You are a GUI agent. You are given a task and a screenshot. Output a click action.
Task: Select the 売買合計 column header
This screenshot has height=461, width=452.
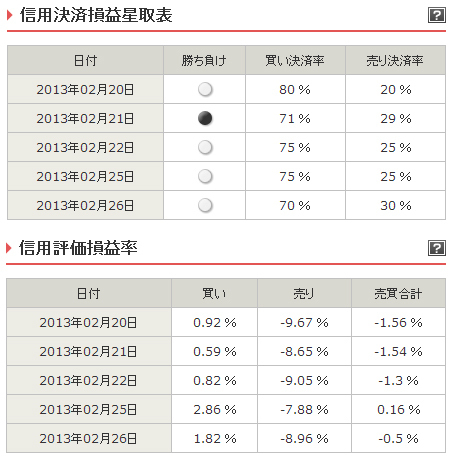pos(398,293)
